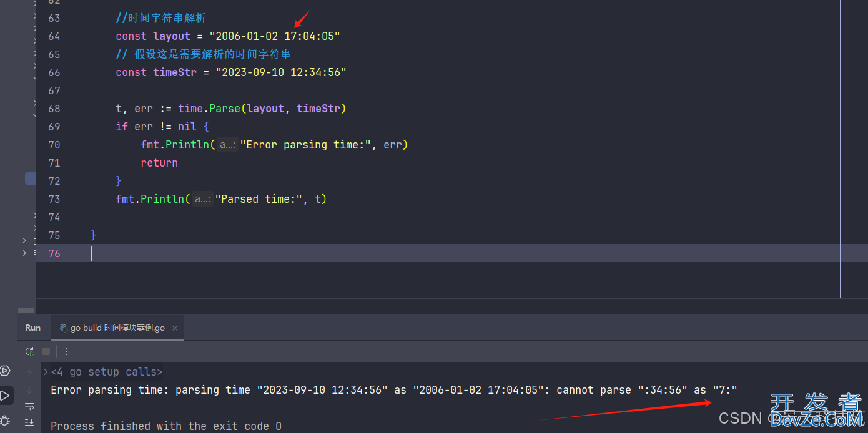Click line number 64 in gutter
Screen dimensions: 868x433
click(x=54, y=36)
